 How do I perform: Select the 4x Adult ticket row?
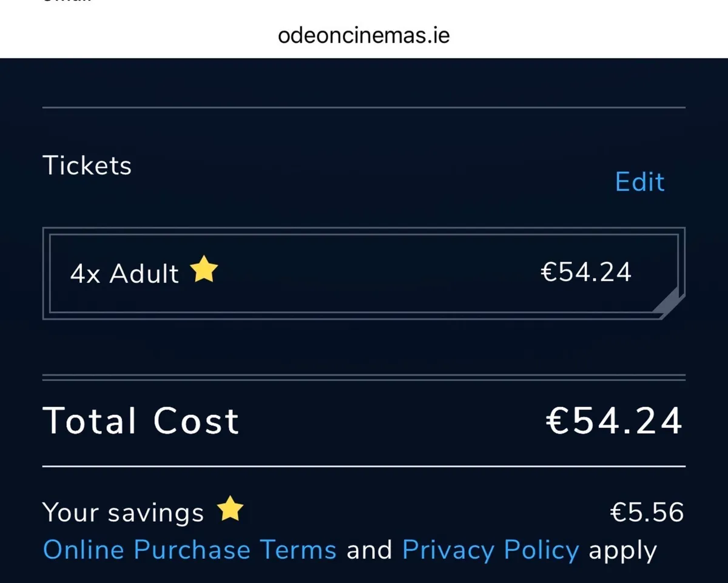click(x=364, y=273)
